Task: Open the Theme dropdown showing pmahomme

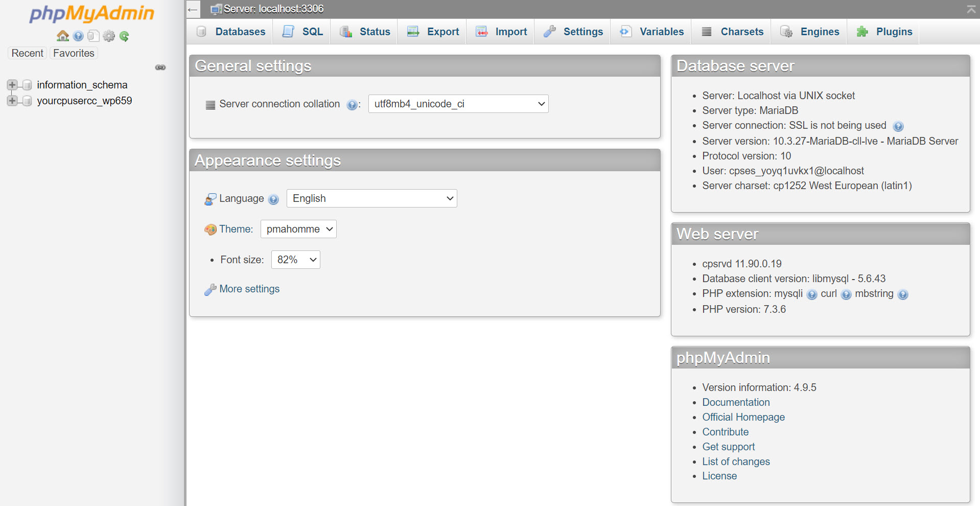Action: point(298,229)
